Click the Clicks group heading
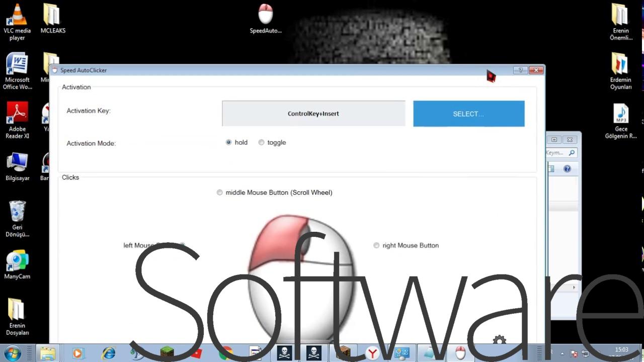The height and width of the screenshot is (362, 644). pos(70,177)
